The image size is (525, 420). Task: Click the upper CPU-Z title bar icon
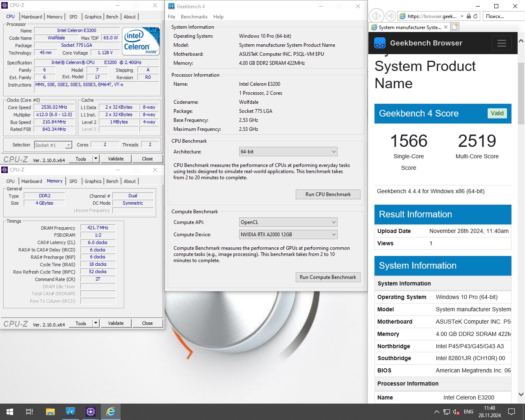coord(5,5)
